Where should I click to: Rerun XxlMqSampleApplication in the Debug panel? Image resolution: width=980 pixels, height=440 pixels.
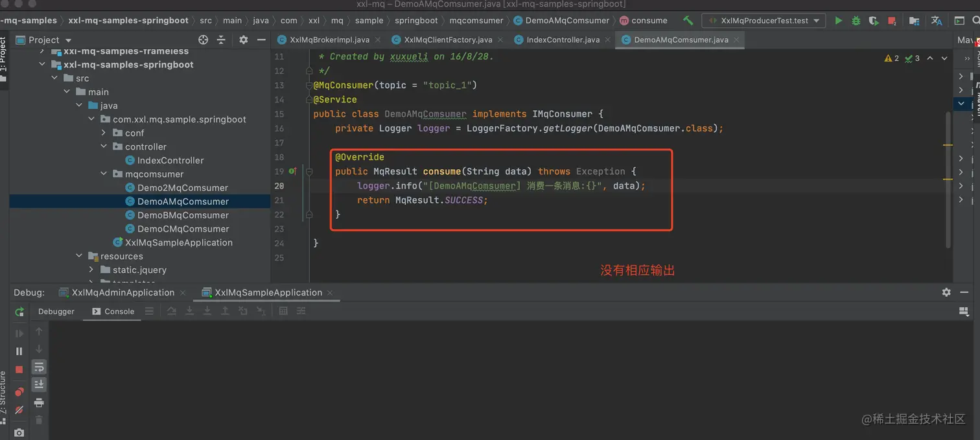(x=19, y=312)
